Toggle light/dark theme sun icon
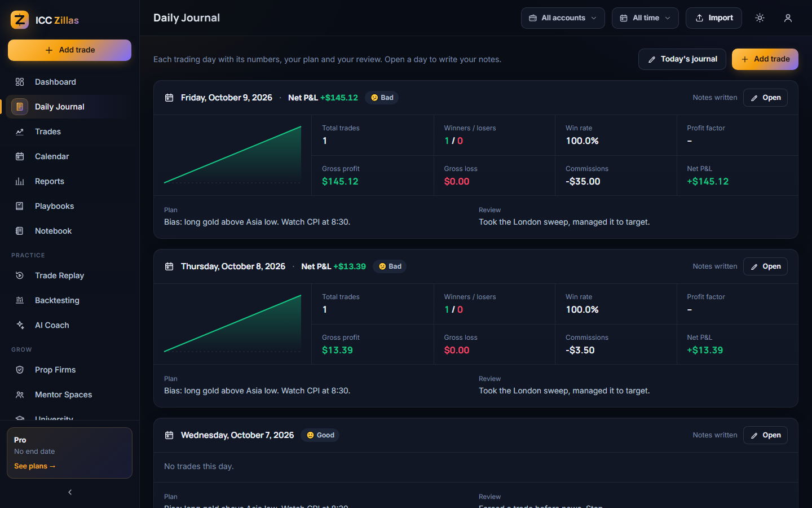 [x=760, y=18]
